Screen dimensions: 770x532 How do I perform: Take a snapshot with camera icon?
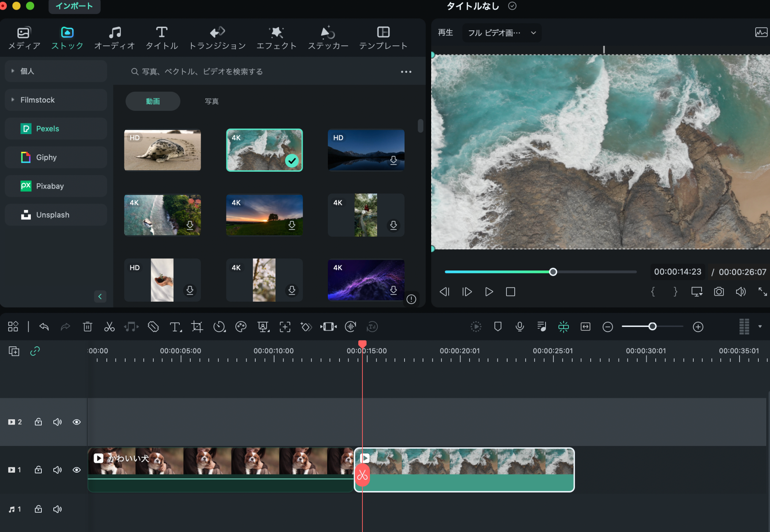tap(719, 292)
